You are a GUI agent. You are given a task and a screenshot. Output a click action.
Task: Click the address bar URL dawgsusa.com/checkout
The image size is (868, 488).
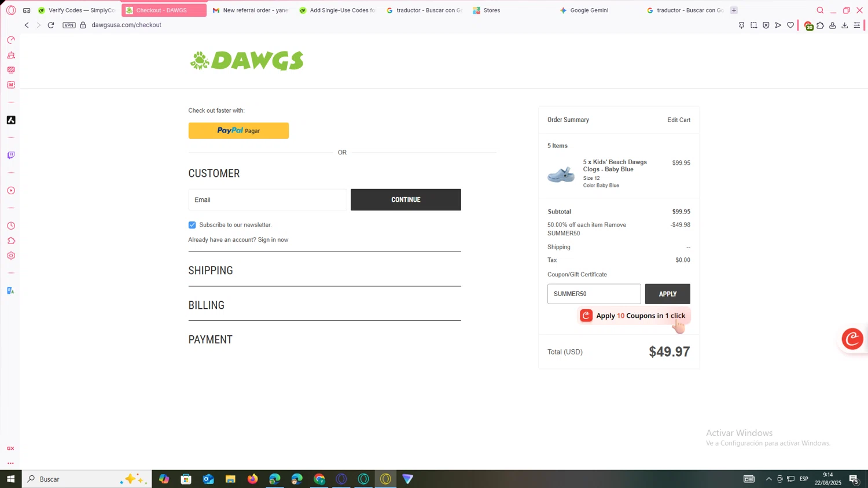(126, 25)
